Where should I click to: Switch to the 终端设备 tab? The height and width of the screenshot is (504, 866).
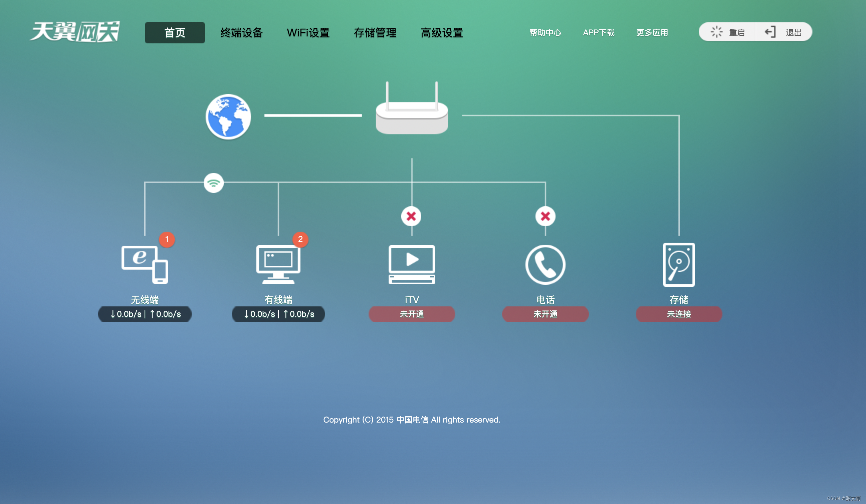[x=242, y=33]
